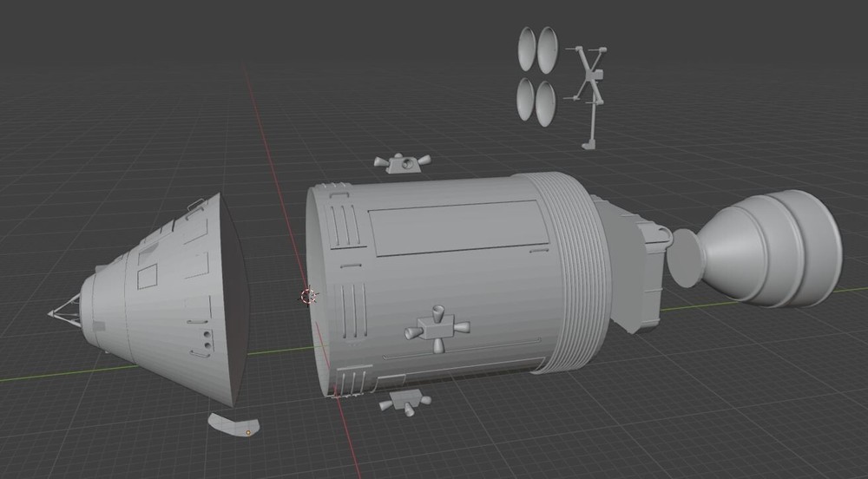Select the cone-shaped command module object
868x479 pixels.
point(166,299)
